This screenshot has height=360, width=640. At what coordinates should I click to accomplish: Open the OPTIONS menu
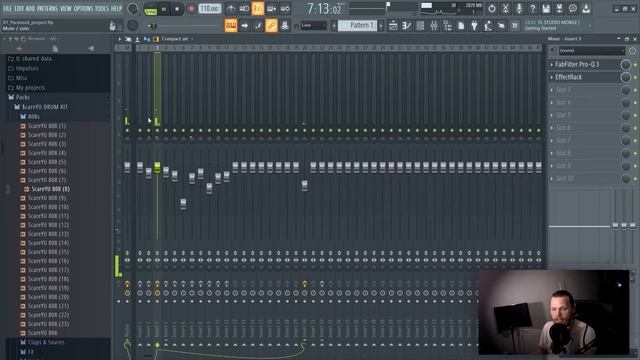(x=84, y=9)
